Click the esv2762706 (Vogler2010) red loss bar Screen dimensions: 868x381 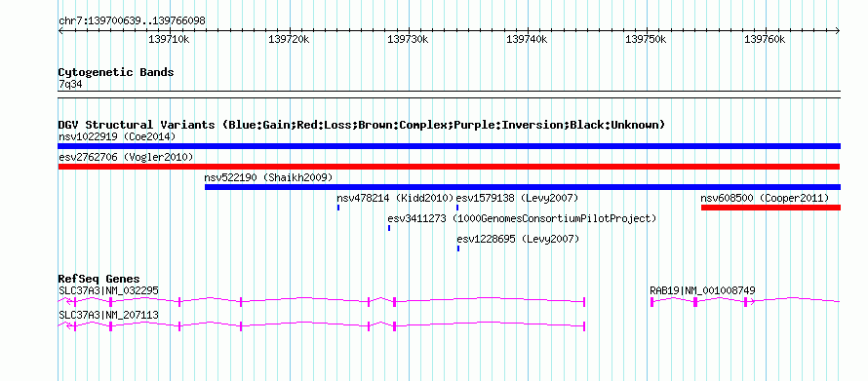(x=449, y=167)
